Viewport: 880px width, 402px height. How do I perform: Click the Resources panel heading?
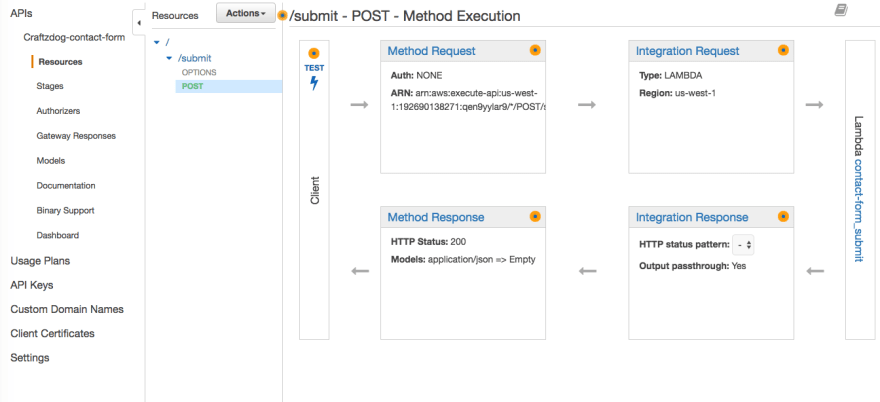[175, 16]
